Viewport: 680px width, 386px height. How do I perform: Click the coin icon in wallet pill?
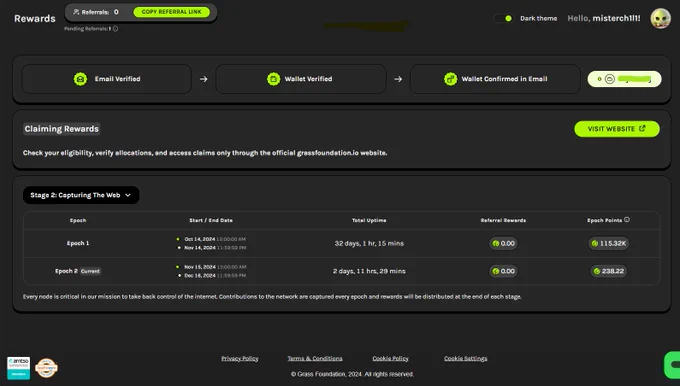[x=610, y=79]
